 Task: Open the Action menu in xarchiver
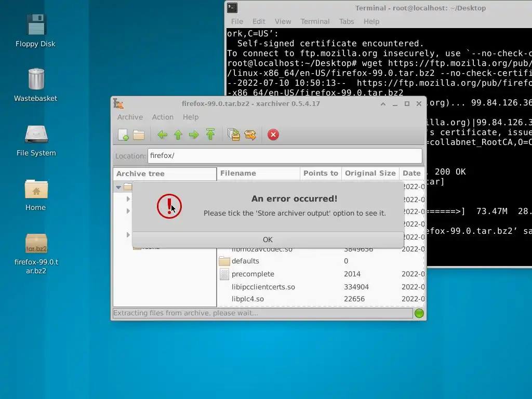pyautogui.click(x=163, y=117)
